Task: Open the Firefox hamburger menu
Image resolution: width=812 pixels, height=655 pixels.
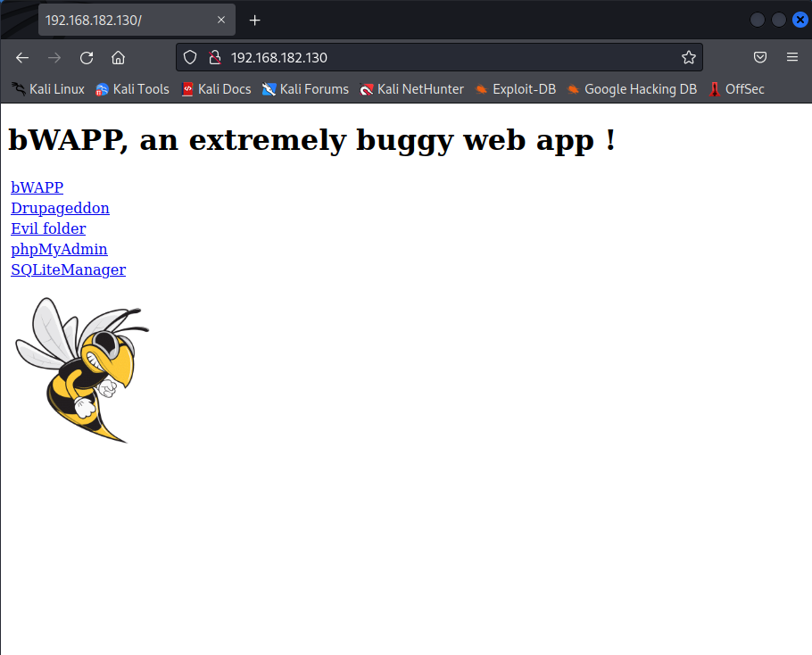Action: click(791, 57)
